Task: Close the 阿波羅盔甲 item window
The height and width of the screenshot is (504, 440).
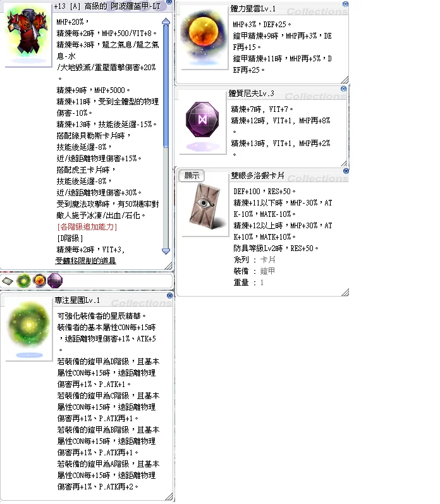Action: [x=169, y=2]
